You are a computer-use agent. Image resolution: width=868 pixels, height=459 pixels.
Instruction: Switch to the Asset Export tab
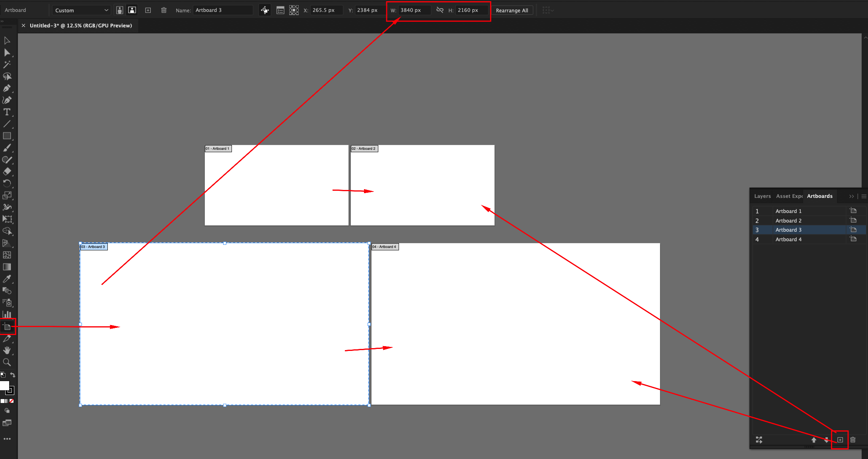pos(789,196)
